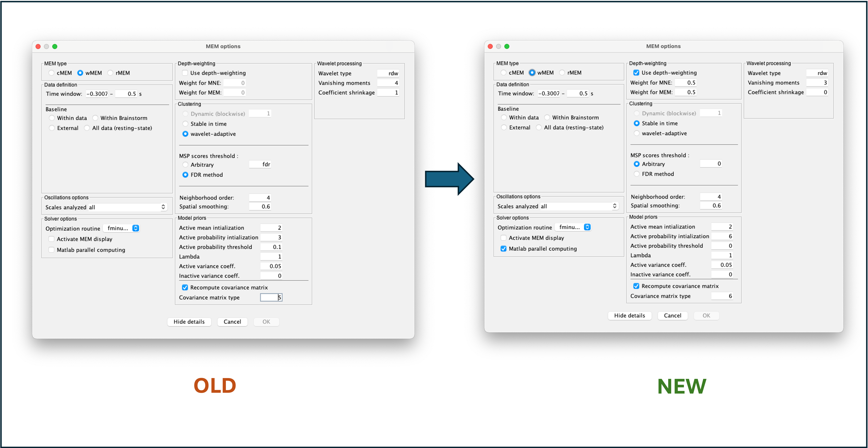Open Optimization routine dropdown in NEW dialog
This screenshot has height=448, width=868.
tap(573, 227)
